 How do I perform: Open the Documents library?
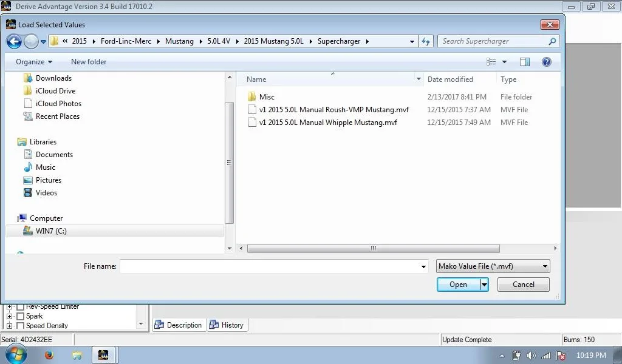54,155
